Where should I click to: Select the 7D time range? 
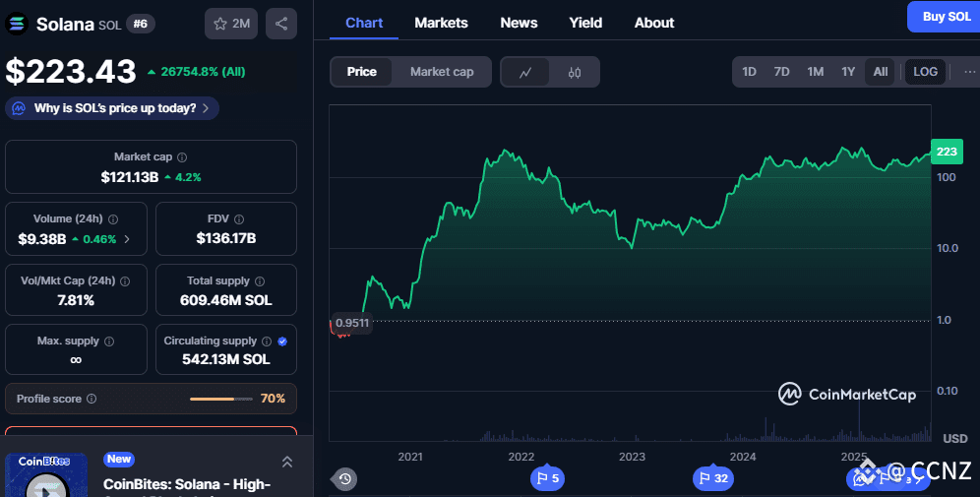point(782,72)
